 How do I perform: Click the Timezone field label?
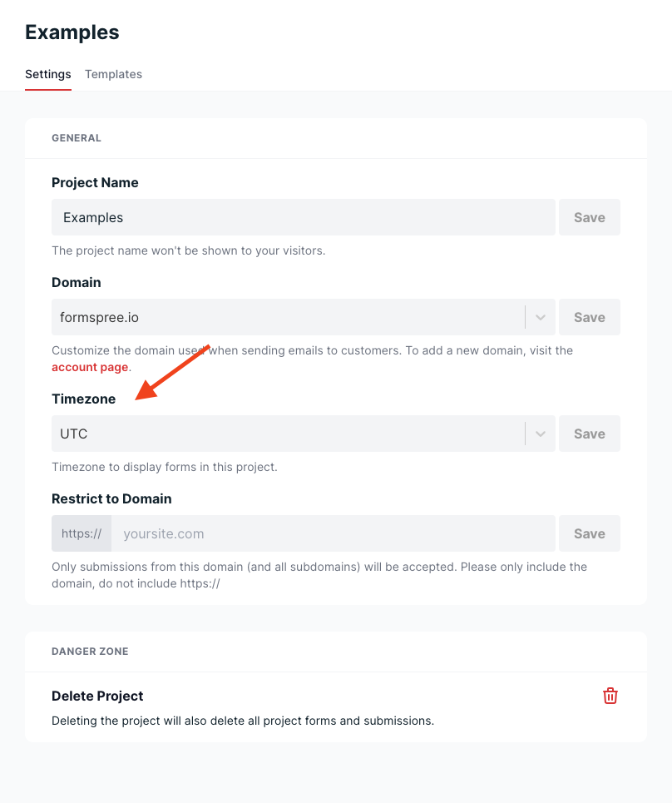click(84, 399)
